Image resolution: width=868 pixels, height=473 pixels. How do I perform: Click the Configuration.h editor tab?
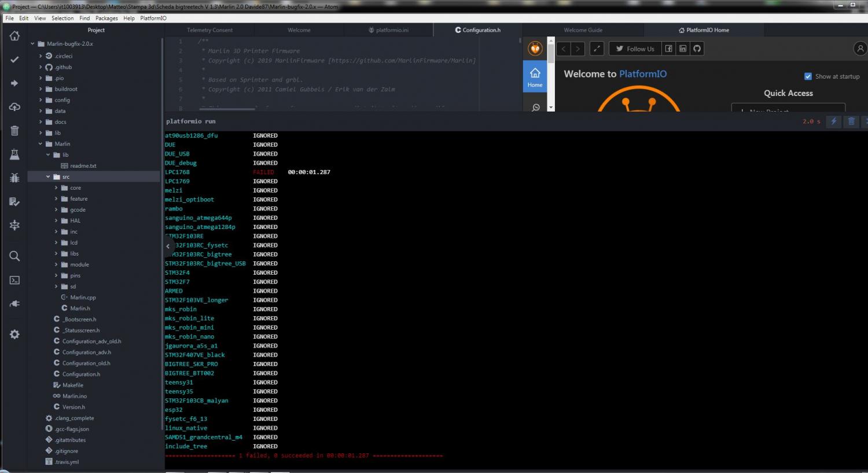click(x=478, y=30)
